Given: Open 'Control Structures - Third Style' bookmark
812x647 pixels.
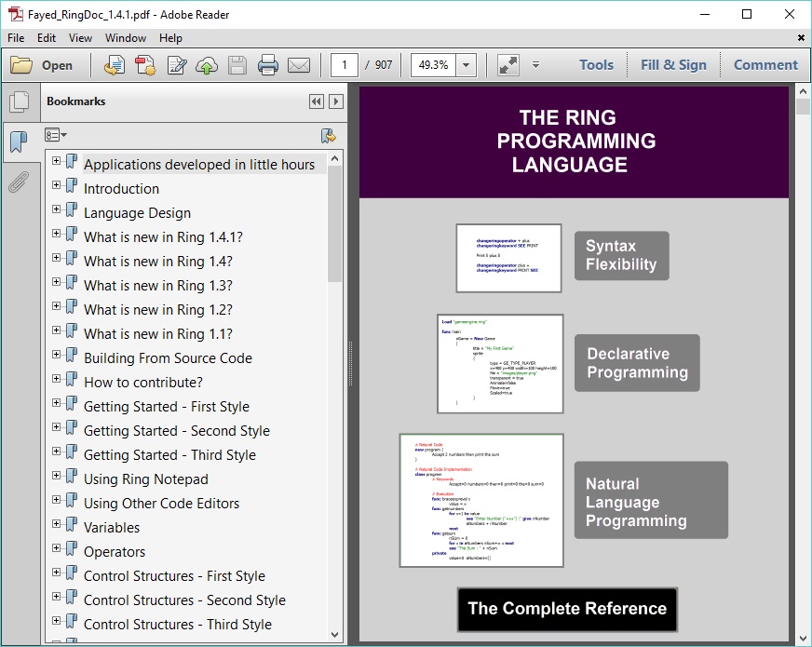Looking at the screenshot, I should click(x=178, y=625).
